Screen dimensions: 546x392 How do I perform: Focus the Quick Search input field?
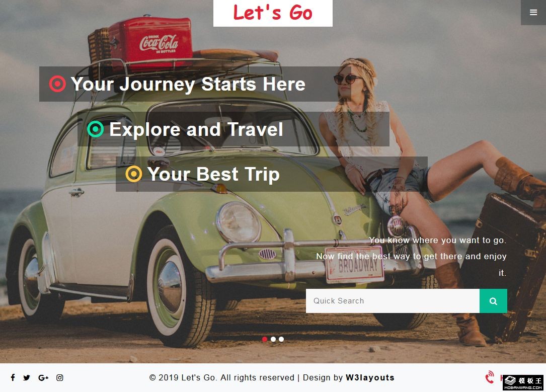(x=393, y=301)
